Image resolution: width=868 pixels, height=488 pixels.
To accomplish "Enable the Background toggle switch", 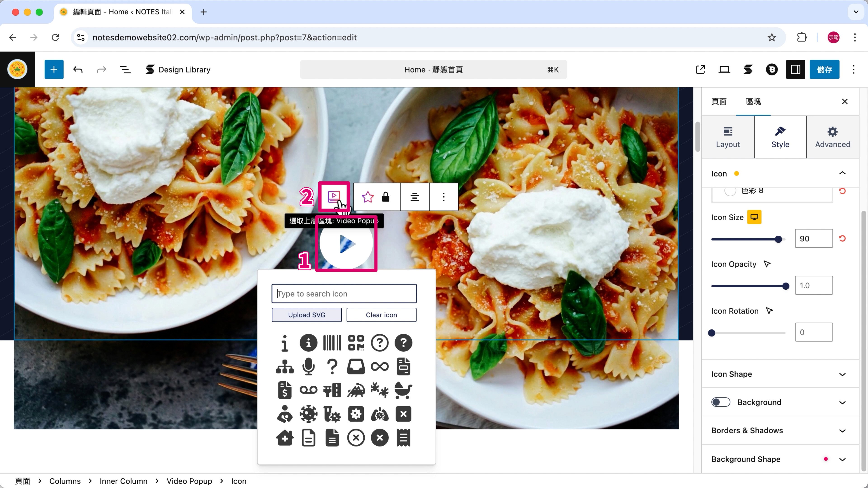I will point(720,402).
